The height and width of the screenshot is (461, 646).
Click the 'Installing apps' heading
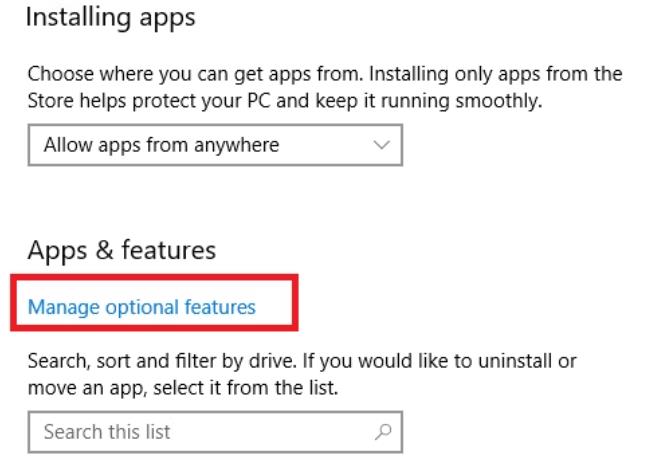click(111, 18)
